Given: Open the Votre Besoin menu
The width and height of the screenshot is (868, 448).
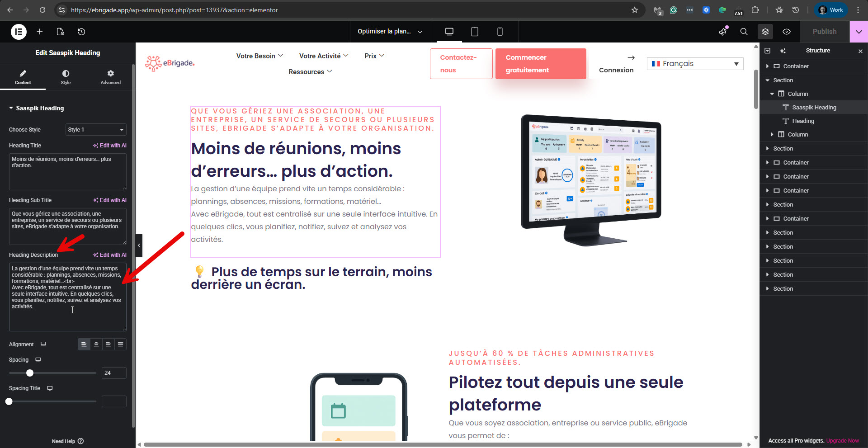Looking at the screenshot, I should (259, 56).
